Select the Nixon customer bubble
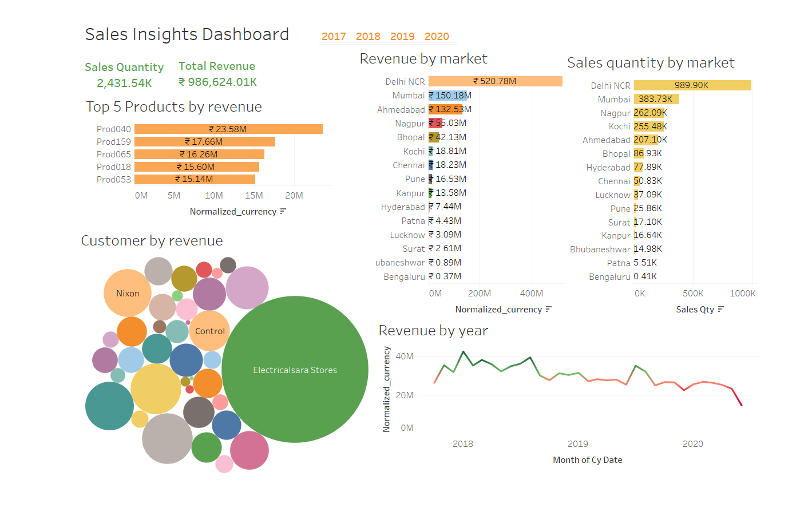812x511 pixels. [x=127, y=293]
